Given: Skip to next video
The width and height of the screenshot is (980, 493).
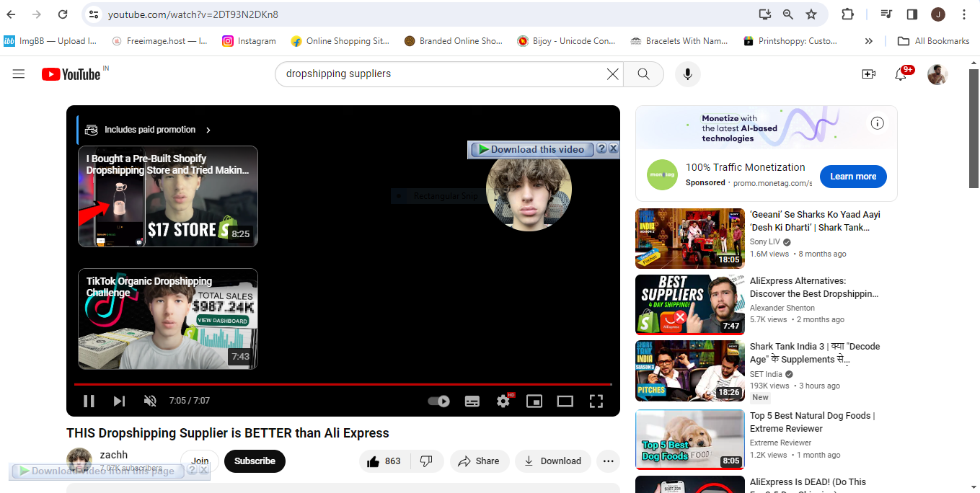Looking at the screenshot, I should [120, 401].
